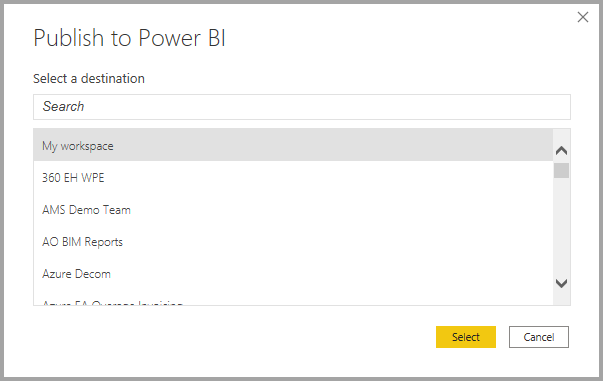Screen dimensions: 603x381
Task: Confirm with the yellow Select button
Action: [x=466, y=337]
